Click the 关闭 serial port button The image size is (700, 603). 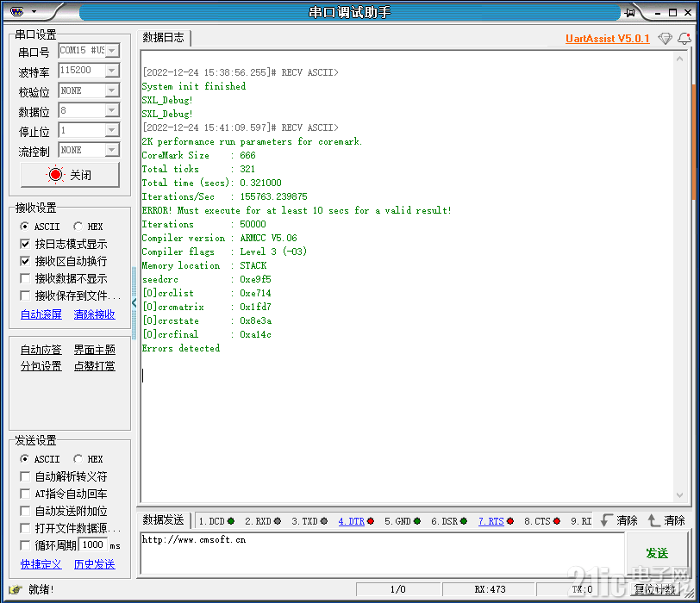coord(70,174)
